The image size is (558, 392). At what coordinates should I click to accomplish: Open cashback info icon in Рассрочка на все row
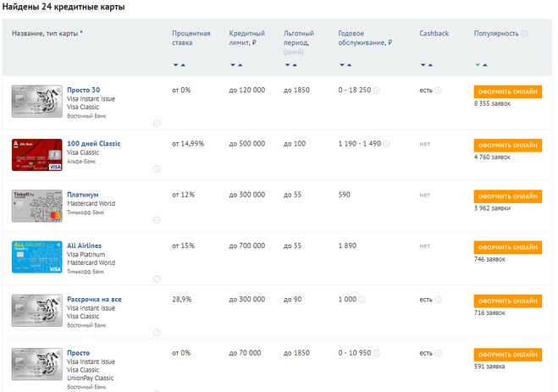coord(439,300)
